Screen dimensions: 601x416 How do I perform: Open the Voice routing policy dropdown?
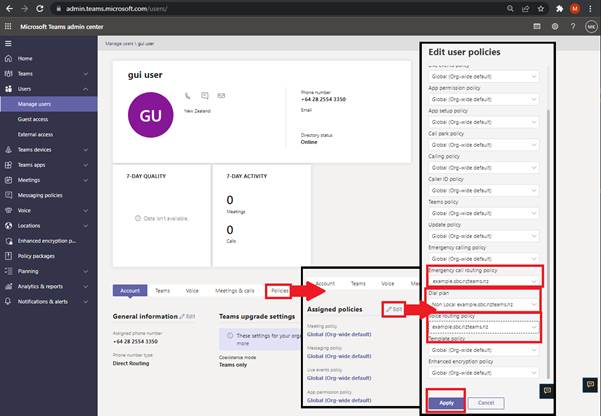[x=483, y=327]
